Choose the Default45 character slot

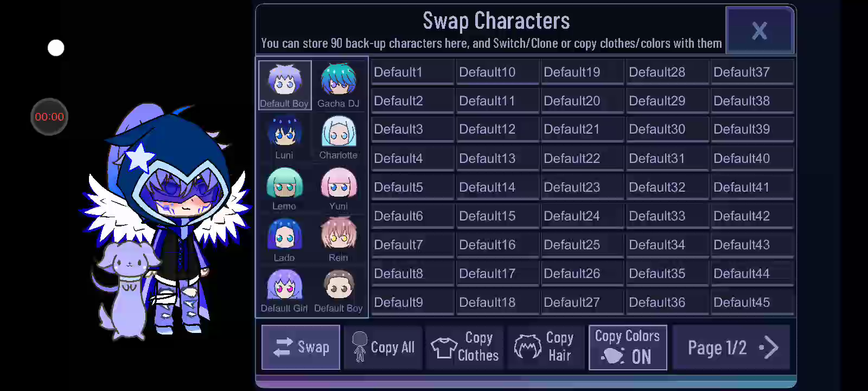752,302
